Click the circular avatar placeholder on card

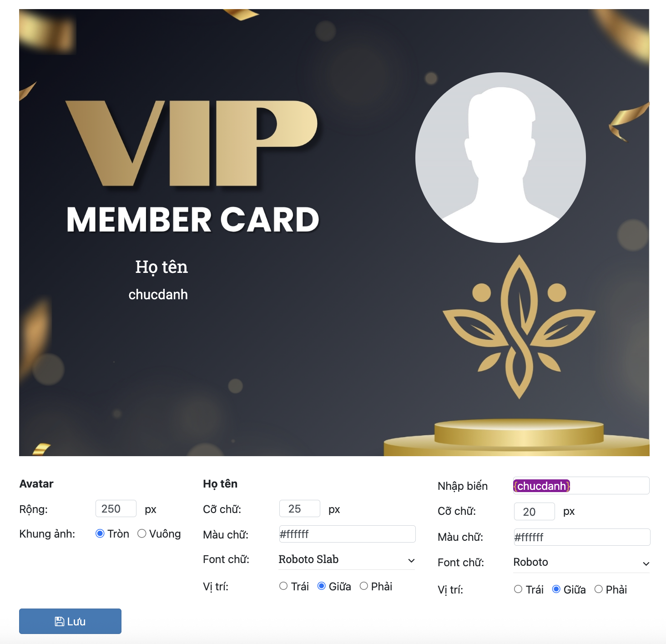500,157
